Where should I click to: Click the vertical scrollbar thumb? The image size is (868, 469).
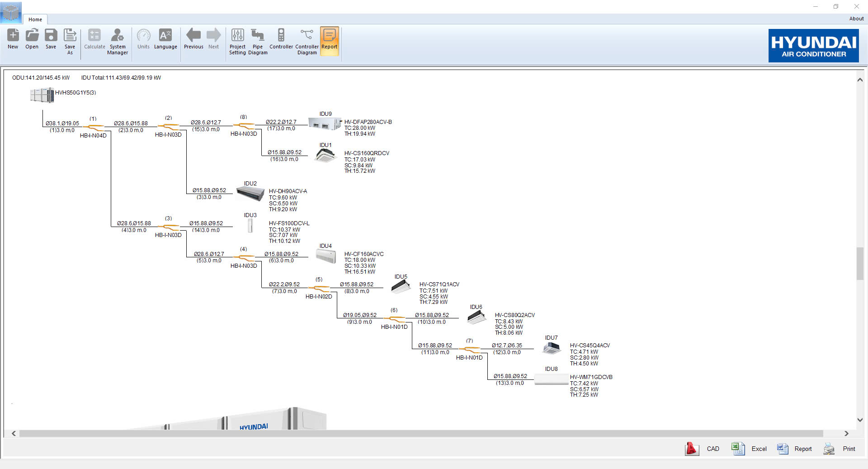(x=860, y=264)
